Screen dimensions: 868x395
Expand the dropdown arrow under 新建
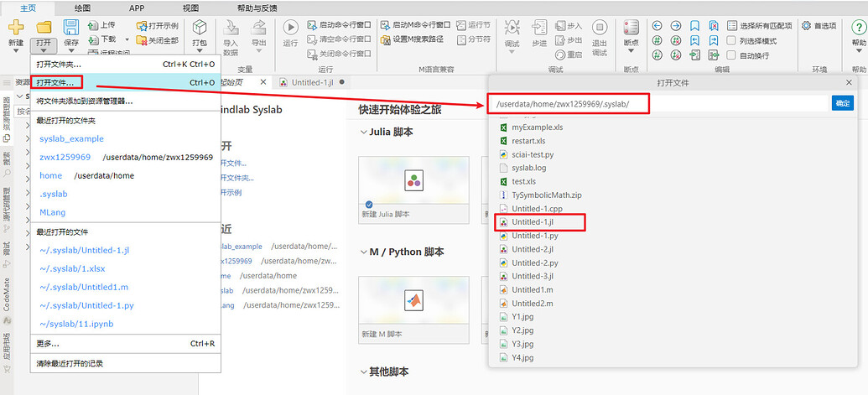point(15,51)
